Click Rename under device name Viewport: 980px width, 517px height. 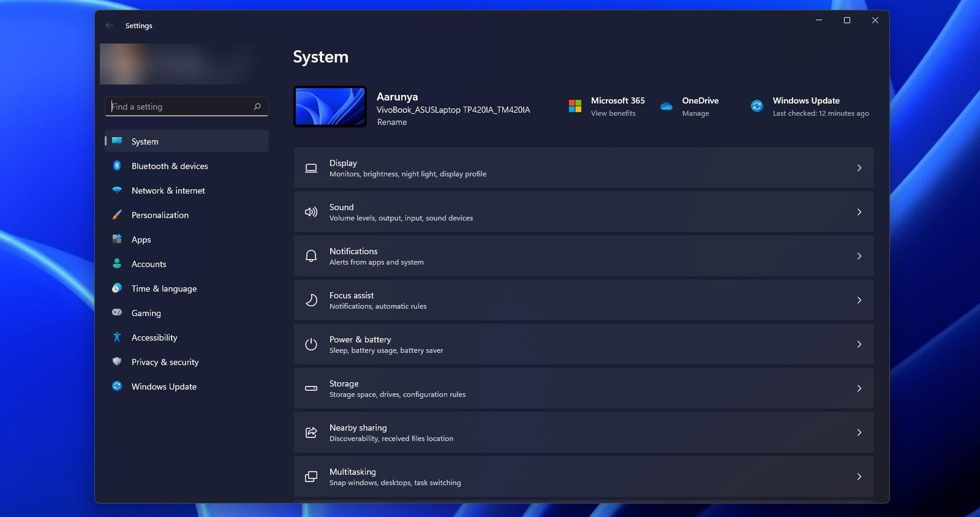(392, 122)
